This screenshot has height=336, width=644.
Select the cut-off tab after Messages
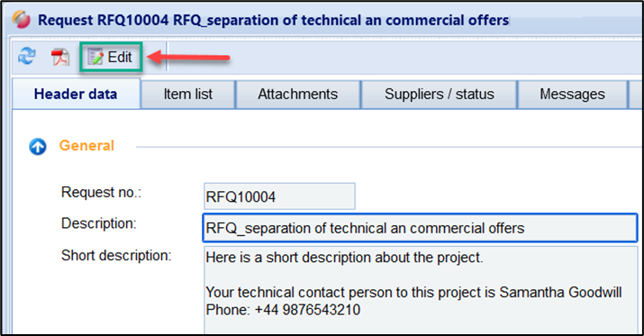click(635, 95)
